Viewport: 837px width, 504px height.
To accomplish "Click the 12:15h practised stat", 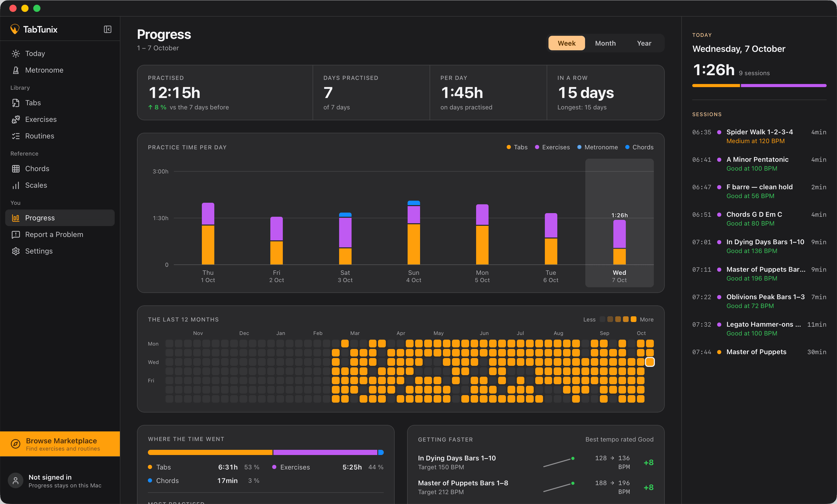I will click(x=174, y=93).
